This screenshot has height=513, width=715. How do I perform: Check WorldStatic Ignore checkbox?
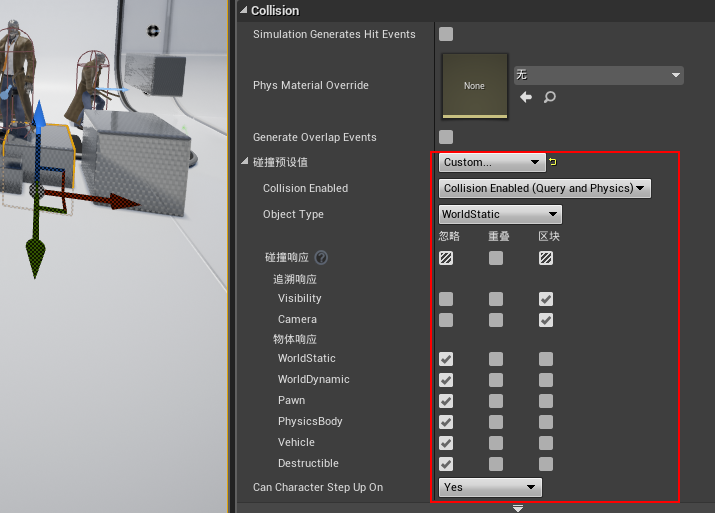point(446,359)
